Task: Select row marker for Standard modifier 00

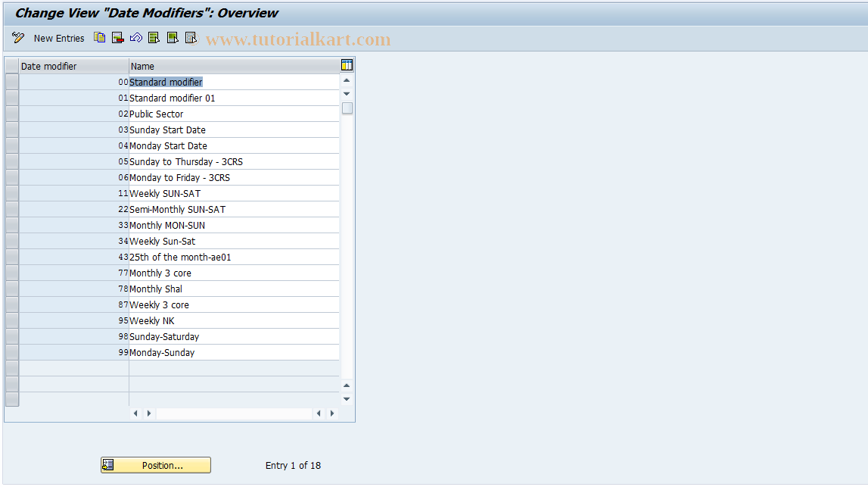Action: 12,82
